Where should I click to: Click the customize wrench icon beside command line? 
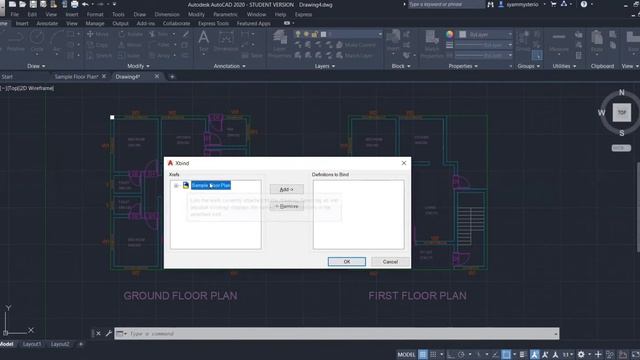pyautogui.click(x=109, y=333)
